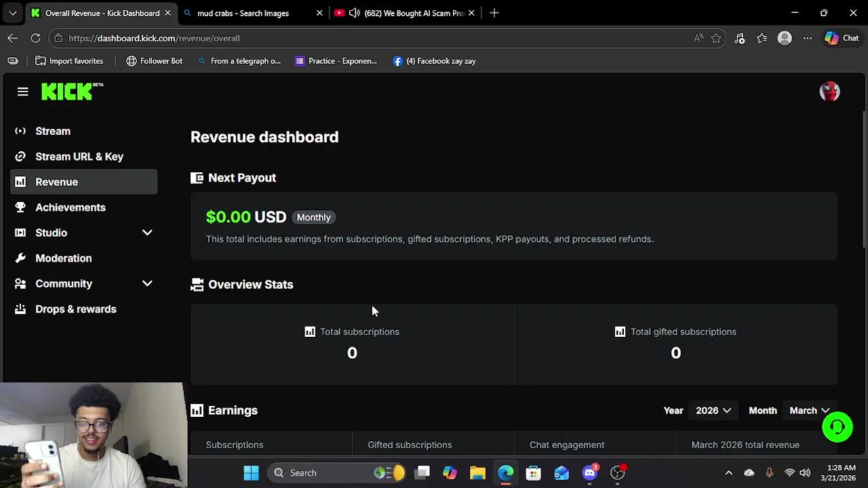The height and width of the screenshot is (488, 868).
Task: Mute the YouTube tab audio icon
Action: [x=354, y=13]
